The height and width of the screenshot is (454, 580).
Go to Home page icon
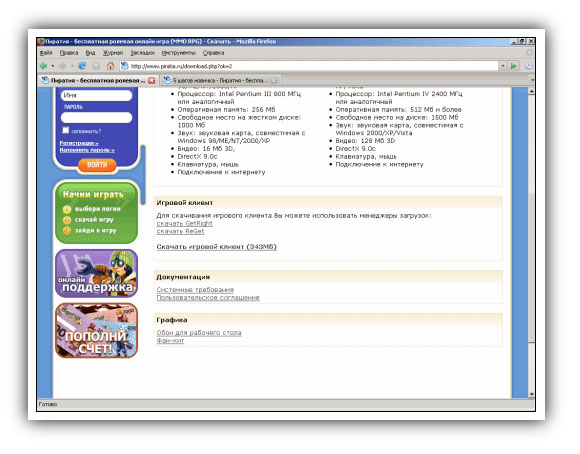pyautogui.click(x=110, y=66)
